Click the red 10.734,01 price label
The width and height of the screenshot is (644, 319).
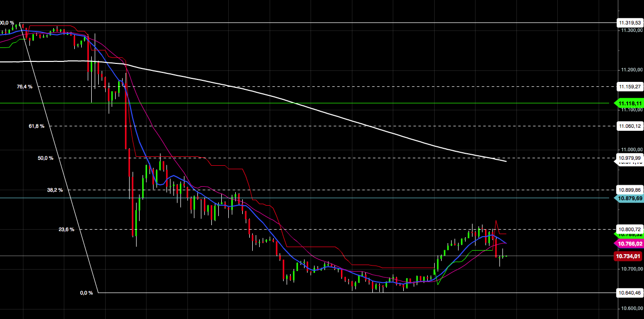(628, 255)
